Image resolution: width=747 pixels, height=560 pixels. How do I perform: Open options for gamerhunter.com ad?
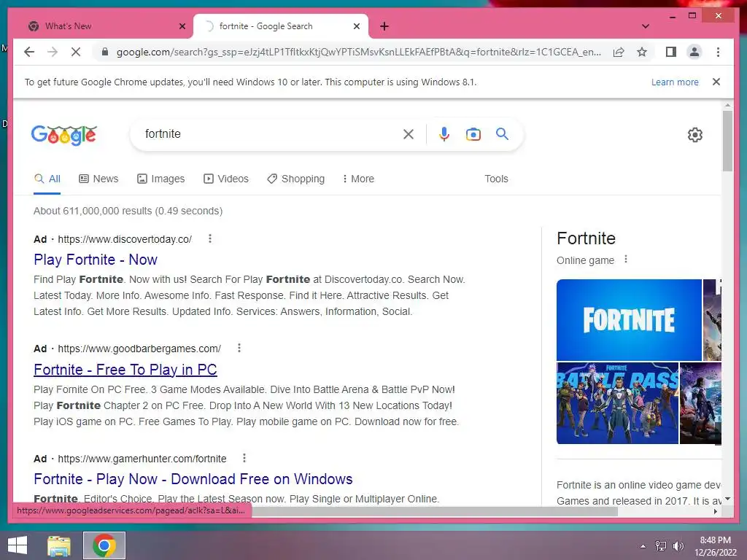(x=244, y=458)
